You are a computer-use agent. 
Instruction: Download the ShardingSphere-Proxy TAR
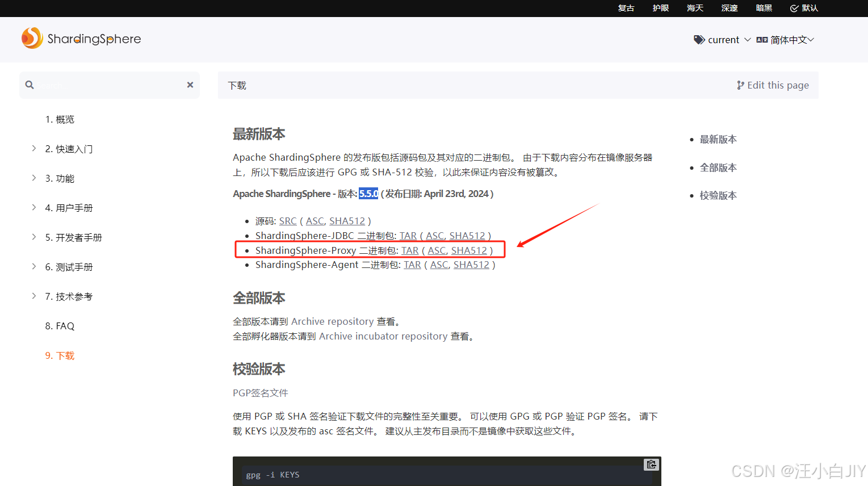pyautogui.click(x=410, y=250)
